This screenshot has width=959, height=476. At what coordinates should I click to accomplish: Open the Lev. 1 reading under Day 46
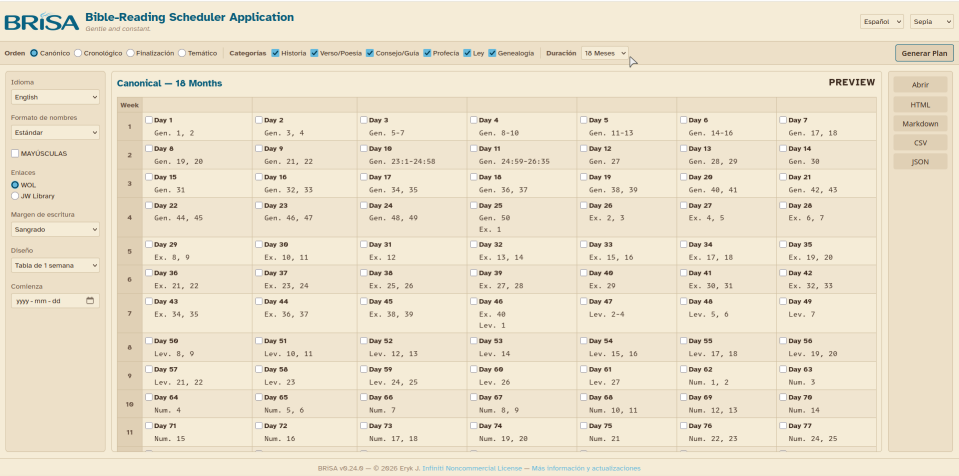(x=492, y=325)
